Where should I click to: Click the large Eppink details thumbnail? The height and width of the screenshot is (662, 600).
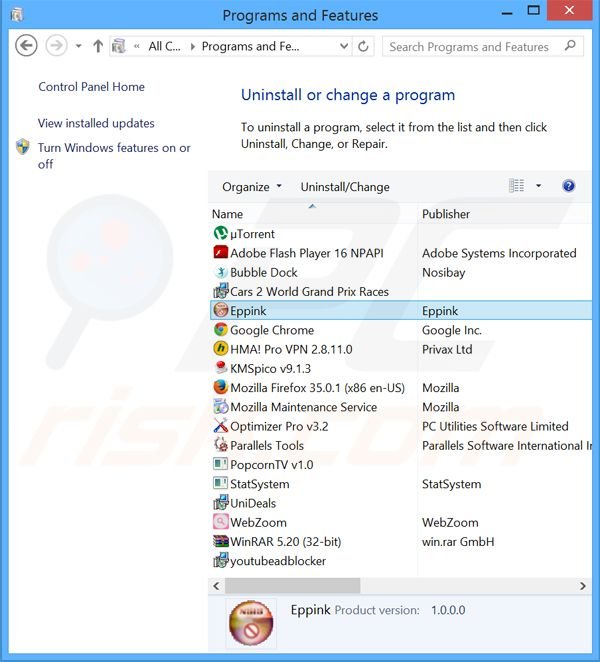251,623
